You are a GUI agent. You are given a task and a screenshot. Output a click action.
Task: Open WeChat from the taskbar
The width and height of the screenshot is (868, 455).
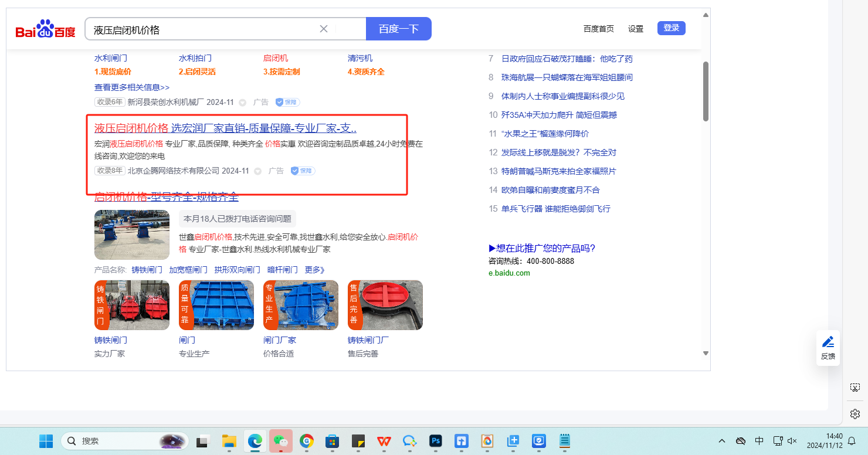coord(281,441)
